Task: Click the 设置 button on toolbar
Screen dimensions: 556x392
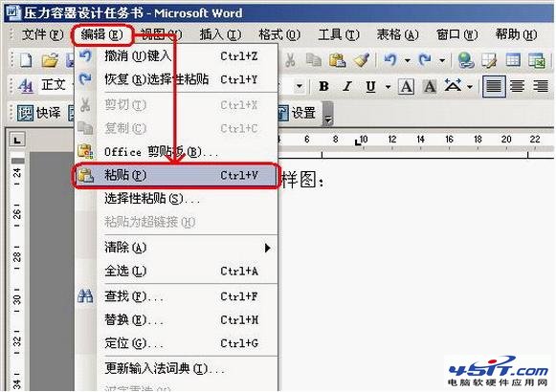Action: [297, 113]
